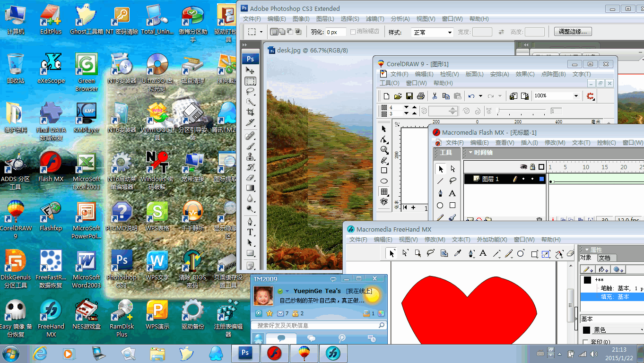Open the 效果(C) menu in CorelDRAW
The height and width of the screenshot is (363, 644).
tap(525, 74)
